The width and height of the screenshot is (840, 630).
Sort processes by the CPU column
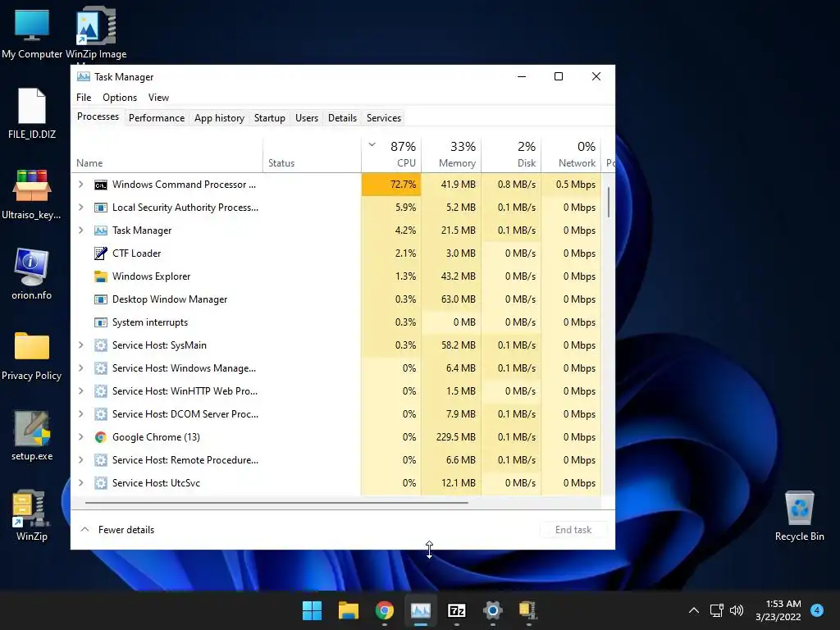pyautogui.click(x=391, y=155)
